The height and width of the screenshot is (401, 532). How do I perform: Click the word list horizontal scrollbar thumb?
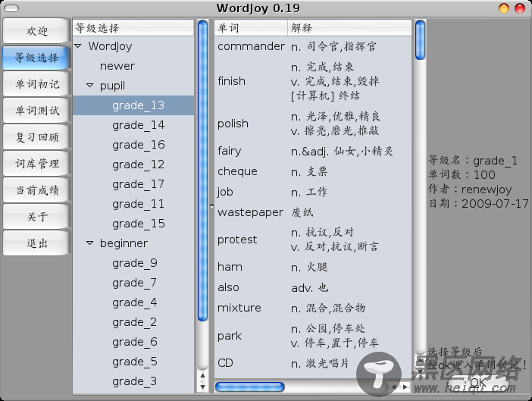tap(250, 387)
